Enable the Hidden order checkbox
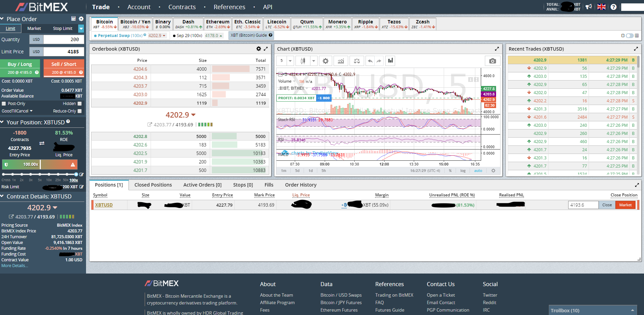 80,104
